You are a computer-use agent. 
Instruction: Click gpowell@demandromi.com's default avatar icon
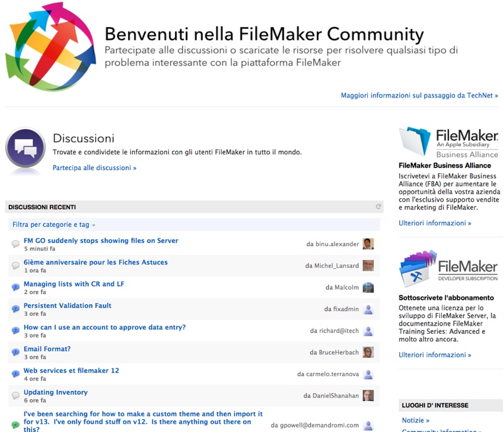368,425
